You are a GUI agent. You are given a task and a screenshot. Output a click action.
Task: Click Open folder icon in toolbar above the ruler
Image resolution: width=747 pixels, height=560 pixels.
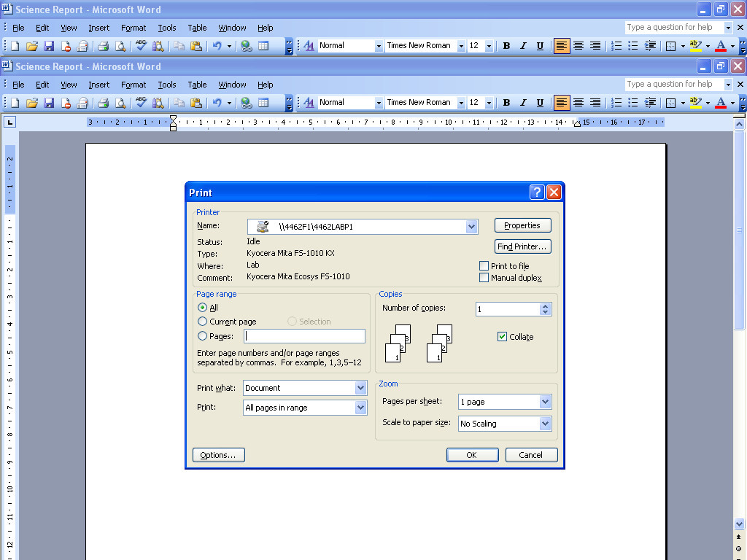(32, 102)
